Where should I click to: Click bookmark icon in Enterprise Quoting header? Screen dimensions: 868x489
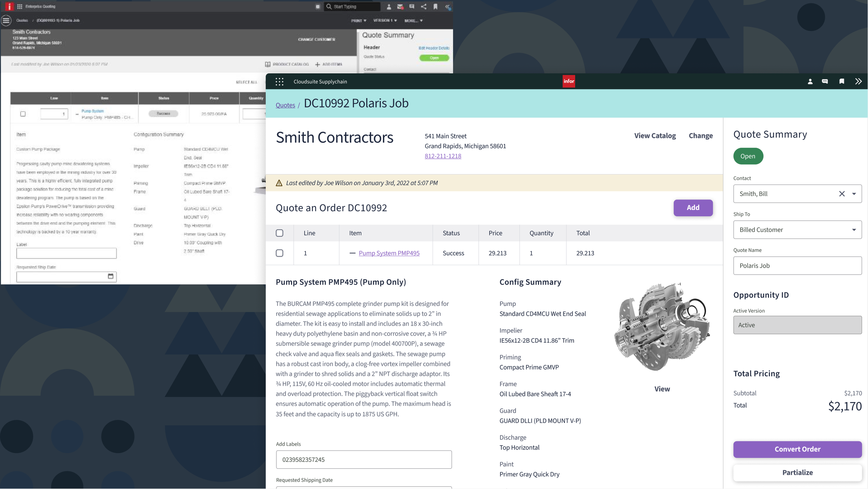435,6
